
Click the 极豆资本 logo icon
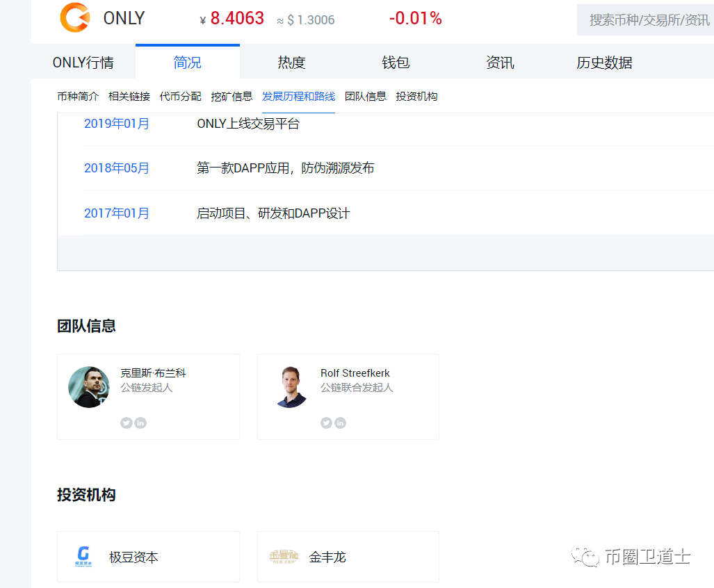coord(83,556)
